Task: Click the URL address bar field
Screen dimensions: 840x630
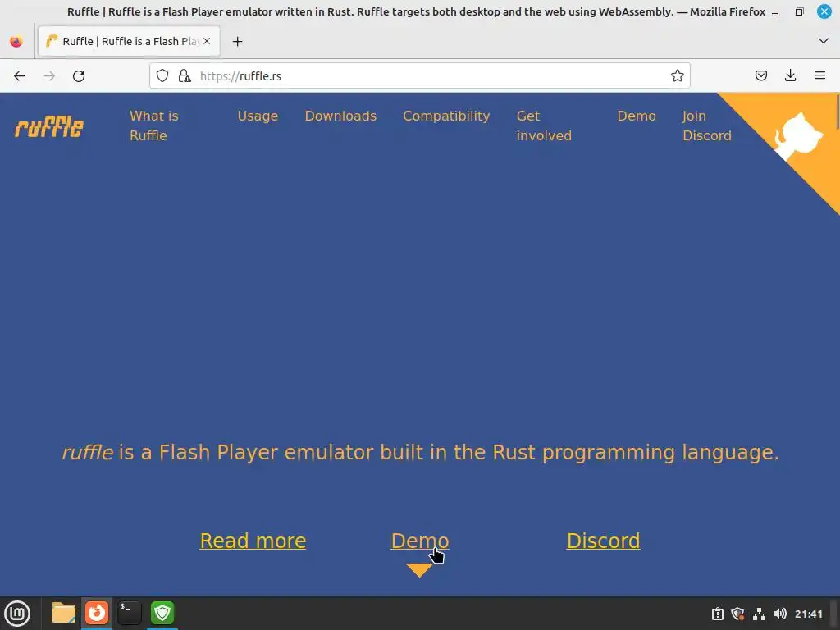Action: pos(419,76)
